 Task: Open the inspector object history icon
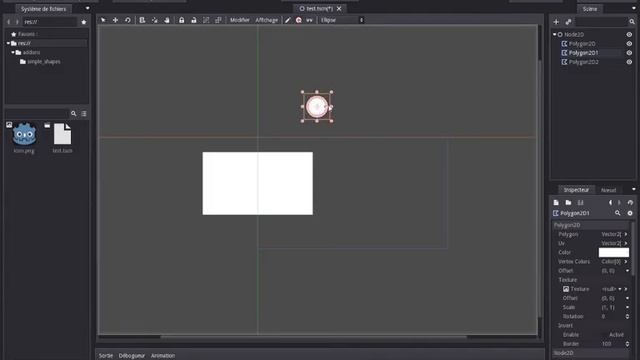point(630,202)
